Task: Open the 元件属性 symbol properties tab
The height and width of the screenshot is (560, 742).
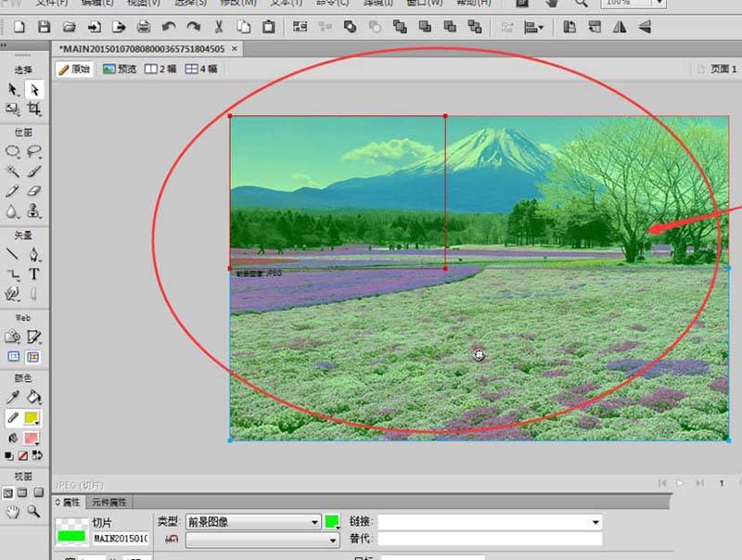Action: point(108,502)
